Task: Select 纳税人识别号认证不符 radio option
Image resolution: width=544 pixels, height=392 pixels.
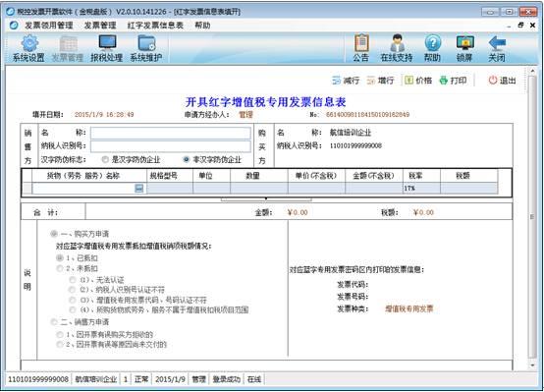Action: tap(72, 290)
